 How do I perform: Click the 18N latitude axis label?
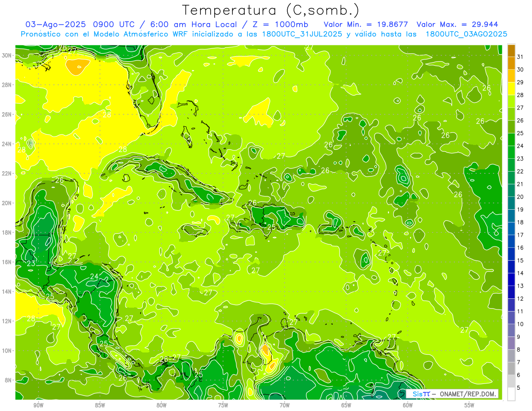7,232
